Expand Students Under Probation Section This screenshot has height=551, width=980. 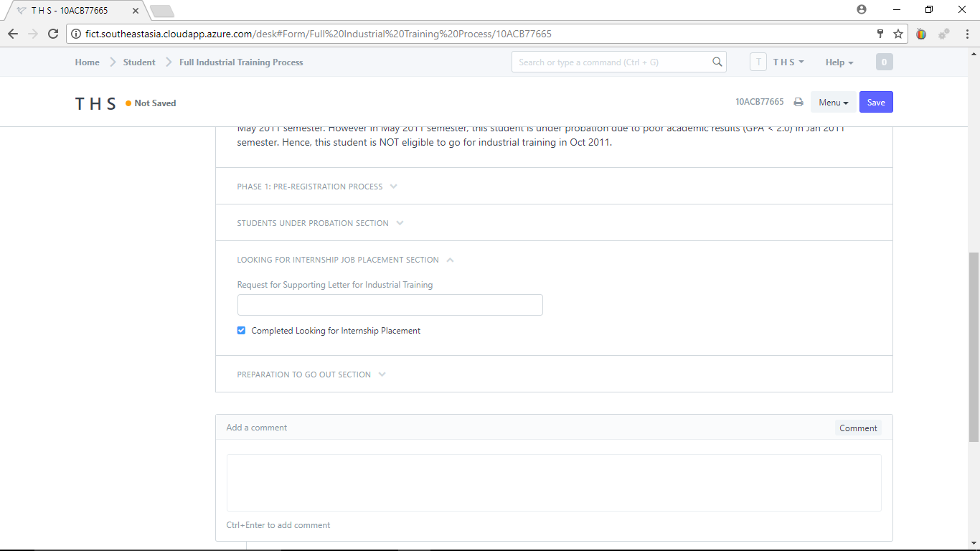(x=321, y=223)
